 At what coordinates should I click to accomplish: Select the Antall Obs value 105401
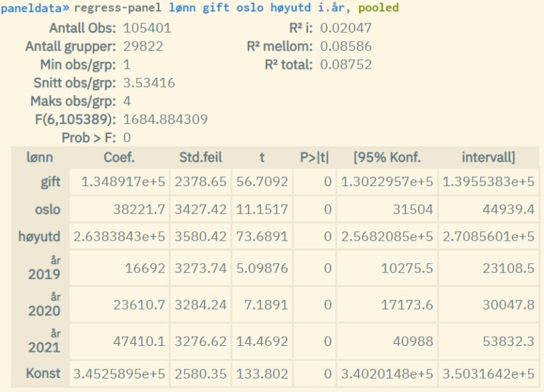coord(147,28)
